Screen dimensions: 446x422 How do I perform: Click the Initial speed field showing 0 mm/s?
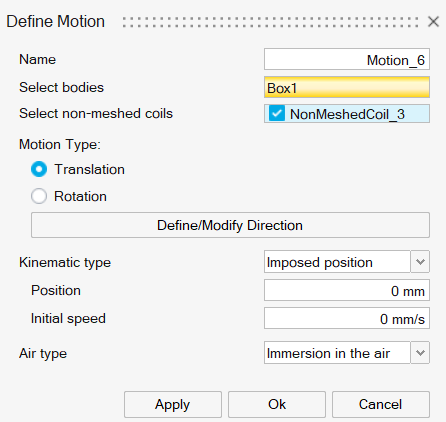click(x=347, y=318)
